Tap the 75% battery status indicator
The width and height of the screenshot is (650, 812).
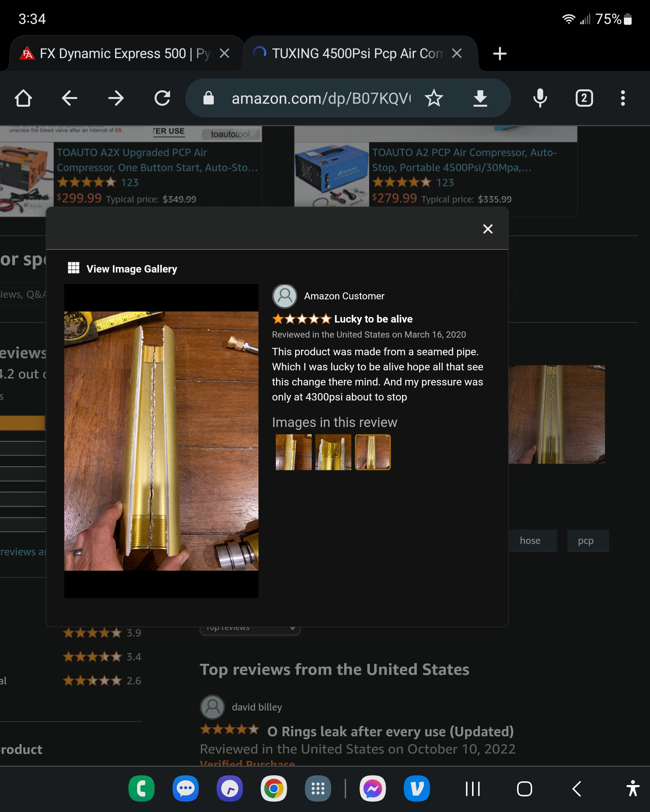pyautogui.click(x=614, y=19)
